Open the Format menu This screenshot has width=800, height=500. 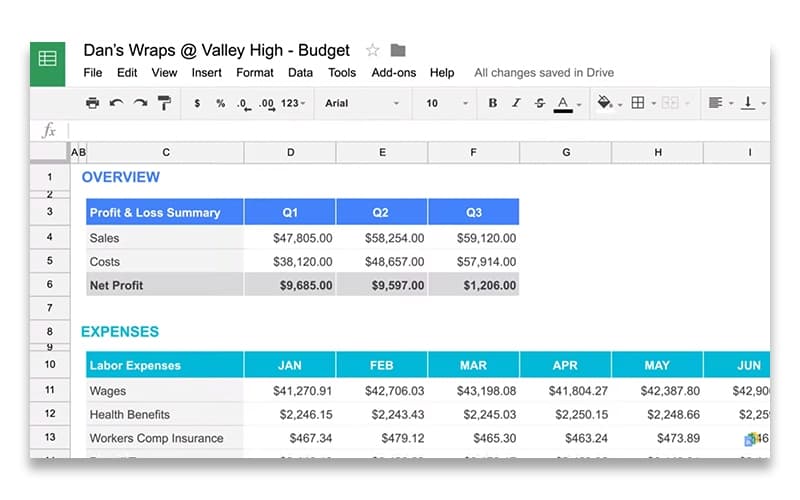254,72
